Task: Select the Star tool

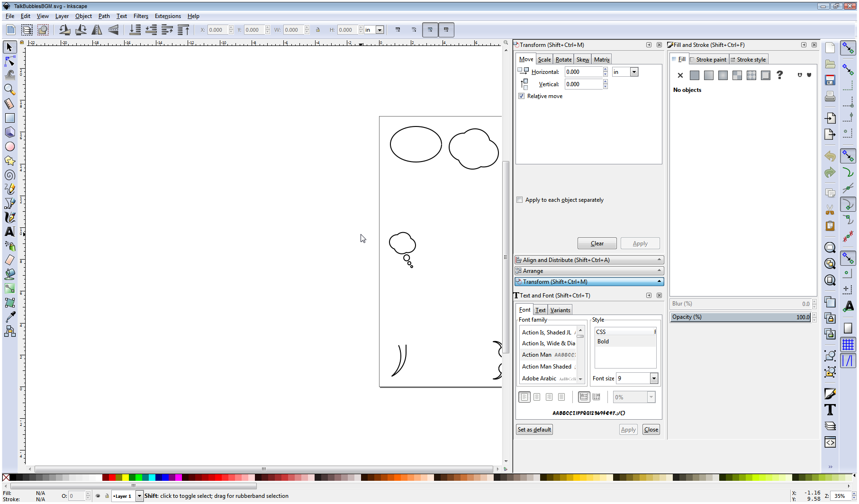Action: coord(9,161)
